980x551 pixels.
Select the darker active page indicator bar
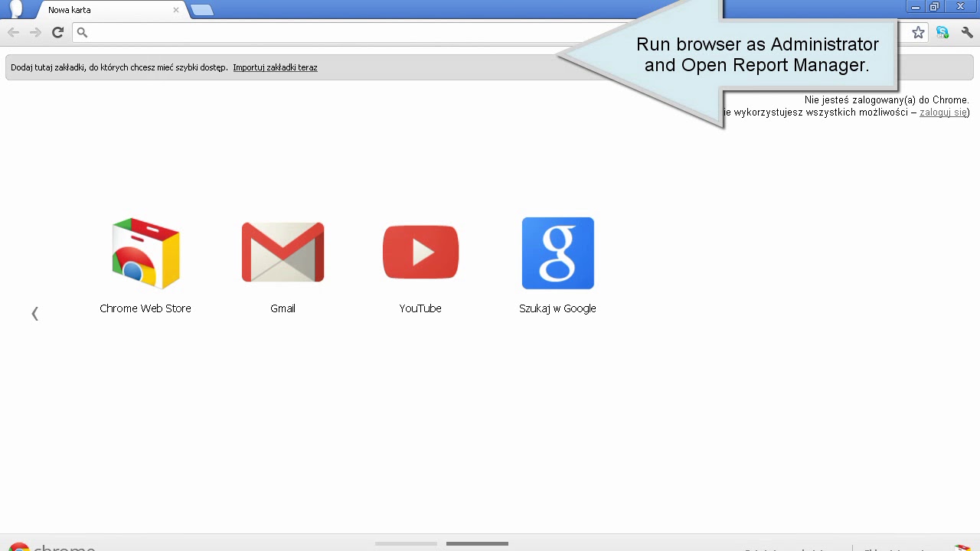(x=477, y=544)
